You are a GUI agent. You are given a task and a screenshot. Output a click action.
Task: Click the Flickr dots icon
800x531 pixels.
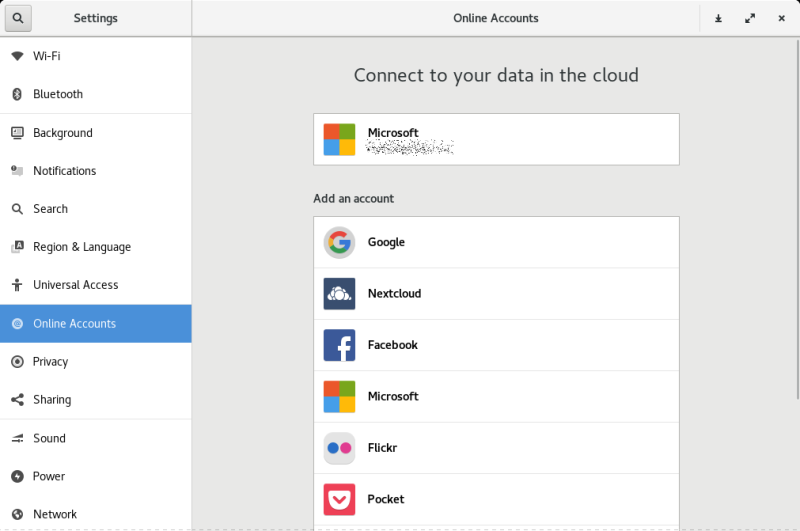pos(339,448)
